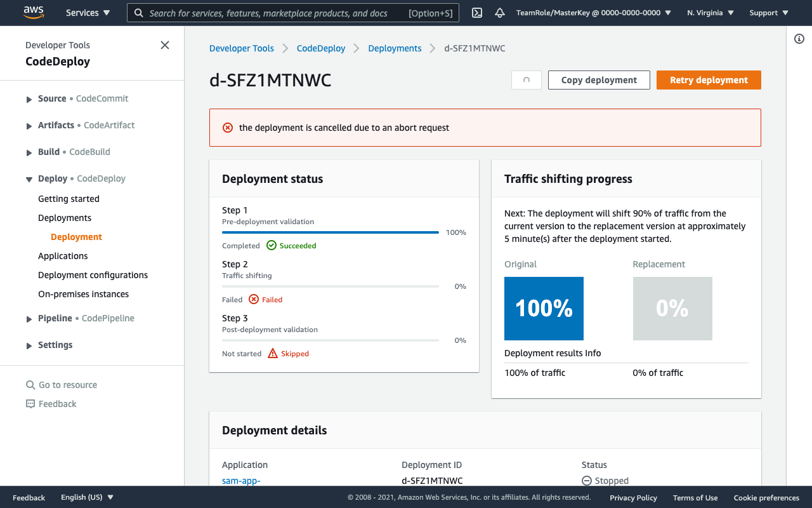The height and width of the screenshot is (508, 812).
Task: Go to Deployments breadcrumb link
Action: pyautogui.click(x=395, y=48)
